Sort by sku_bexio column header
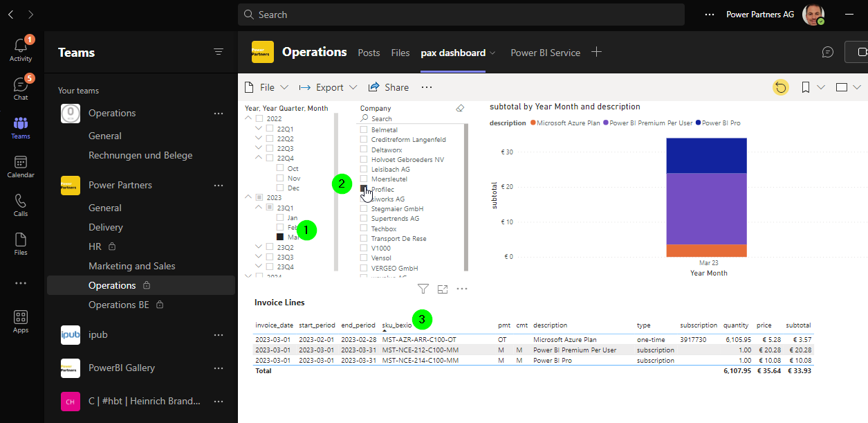The width and height of the screenshot is (868, 423). tap(396, 325)
